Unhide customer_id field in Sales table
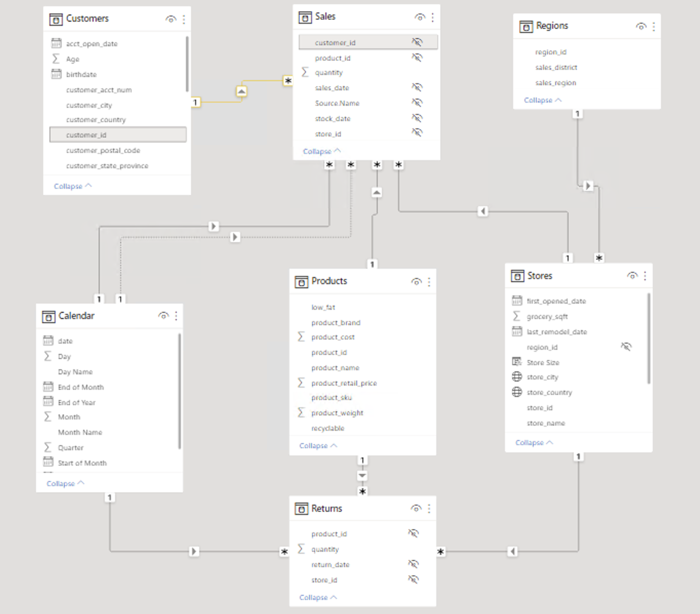 [x=417, y=42]
